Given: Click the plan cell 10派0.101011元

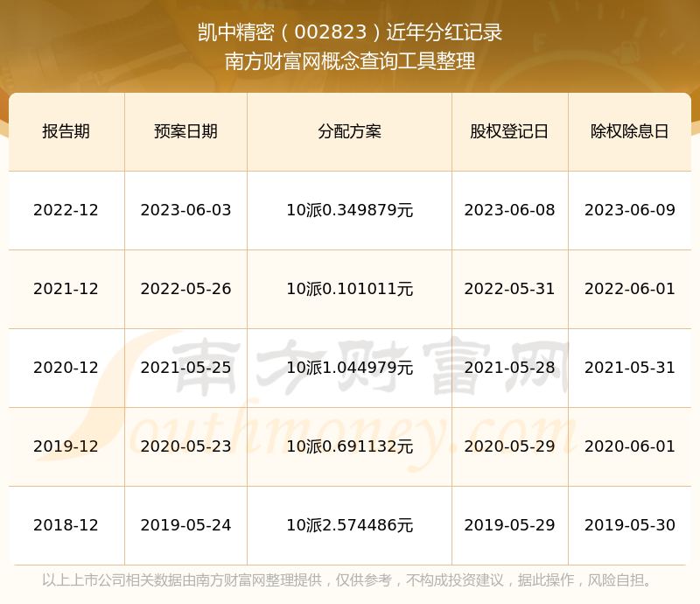Looking at the screenshot, I should pyautogui.click(x=349, y=289).
